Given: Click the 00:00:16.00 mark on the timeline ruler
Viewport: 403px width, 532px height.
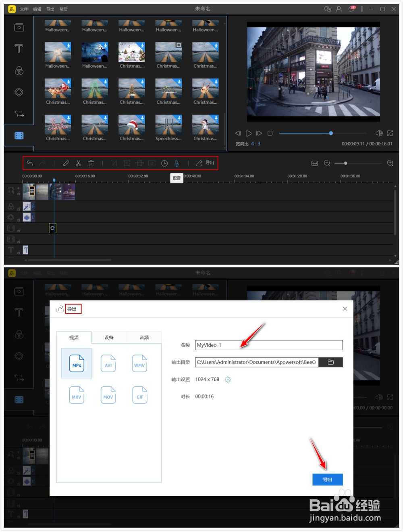Looking at the screenshot, I should [85, 176].
